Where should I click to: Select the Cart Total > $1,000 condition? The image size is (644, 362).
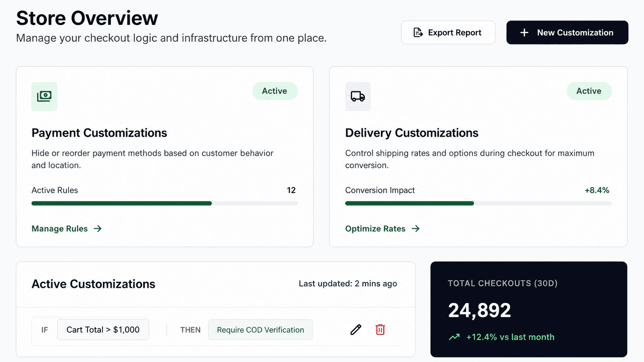[103, 329]
